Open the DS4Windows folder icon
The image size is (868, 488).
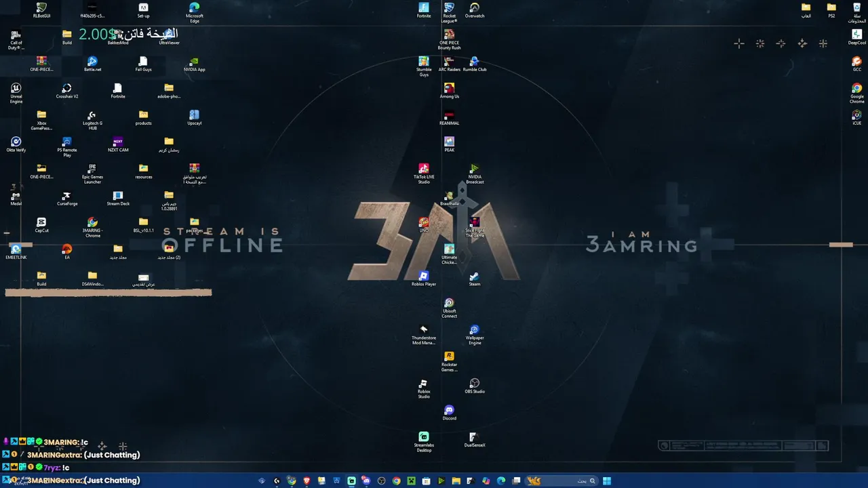(x=92, y=279)
